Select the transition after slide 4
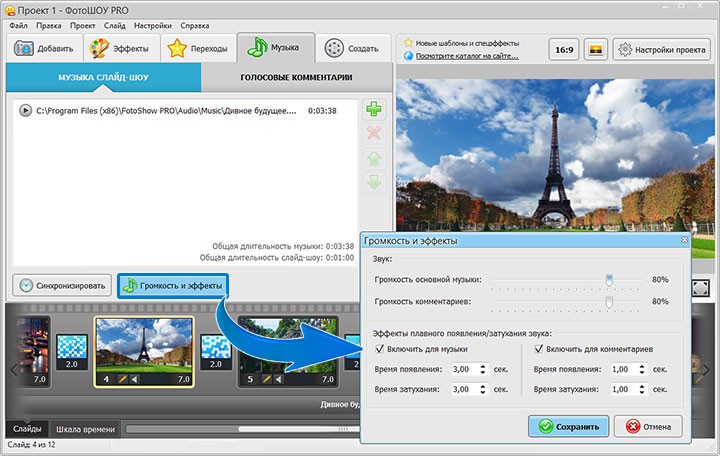Screen dimensions: 720x456 point(216,352)
